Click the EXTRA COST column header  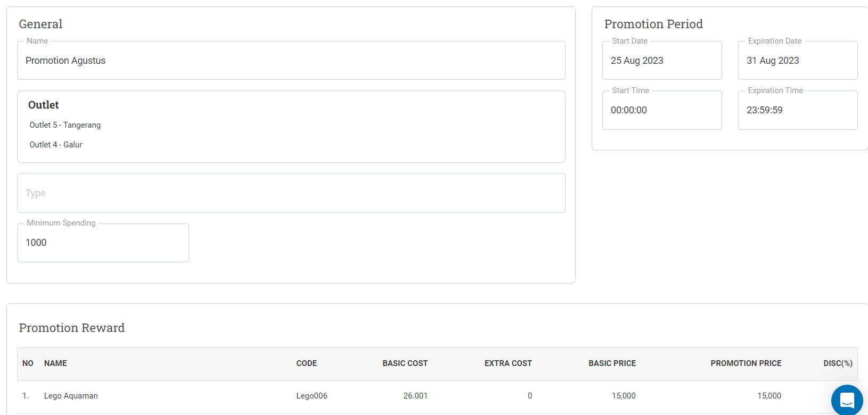click(x=508, y=363)
